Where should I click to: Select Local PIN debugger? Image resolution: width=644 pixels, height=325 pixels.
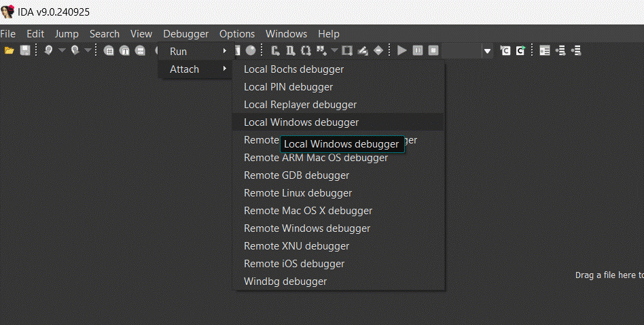(x=338, y=87)
